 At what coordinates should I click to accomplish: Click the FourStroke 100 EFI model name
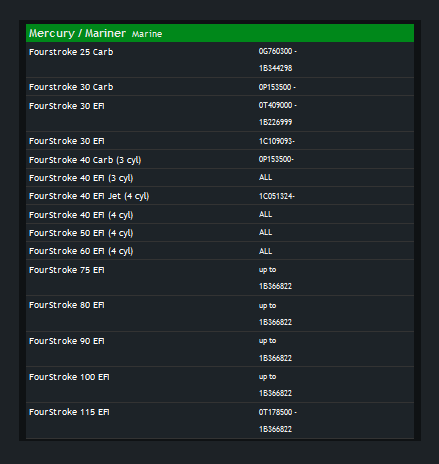coord(69,377)
